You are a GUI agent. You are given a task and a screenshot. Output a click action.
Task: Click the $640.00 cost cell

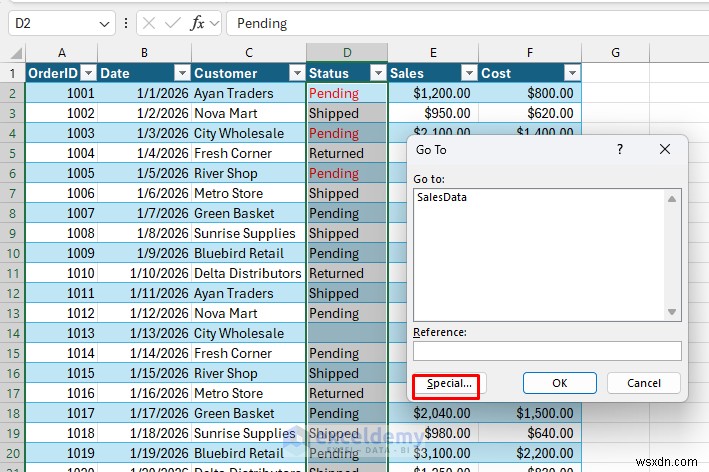[530, 433]
